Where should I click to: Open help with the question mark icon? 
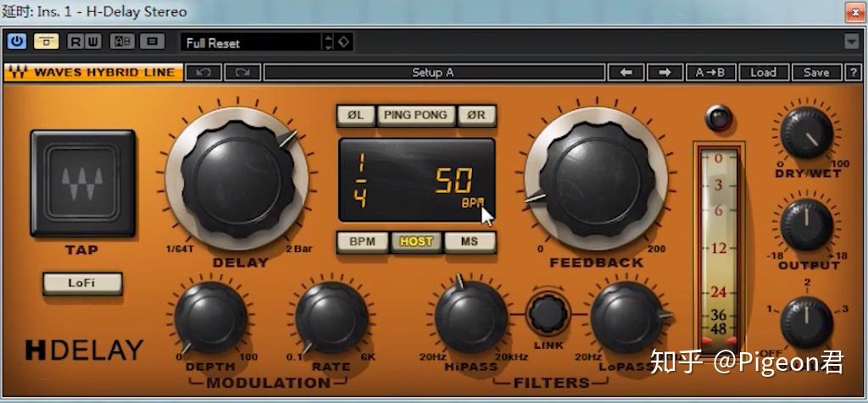pos(853,72)
